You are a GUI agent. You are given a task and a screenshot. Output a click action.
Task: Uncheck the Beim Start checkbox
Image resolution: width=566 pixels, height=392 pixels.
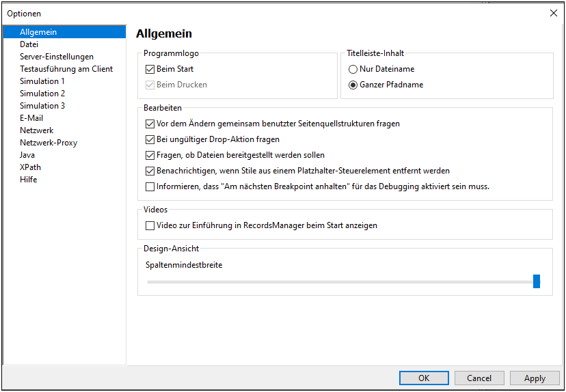[x=150, y=69]
